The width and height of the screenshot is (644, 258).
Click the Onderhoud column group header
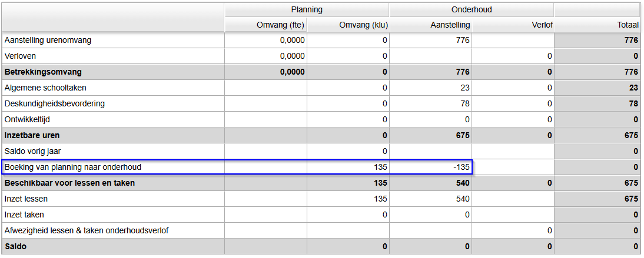click(471, 10)
